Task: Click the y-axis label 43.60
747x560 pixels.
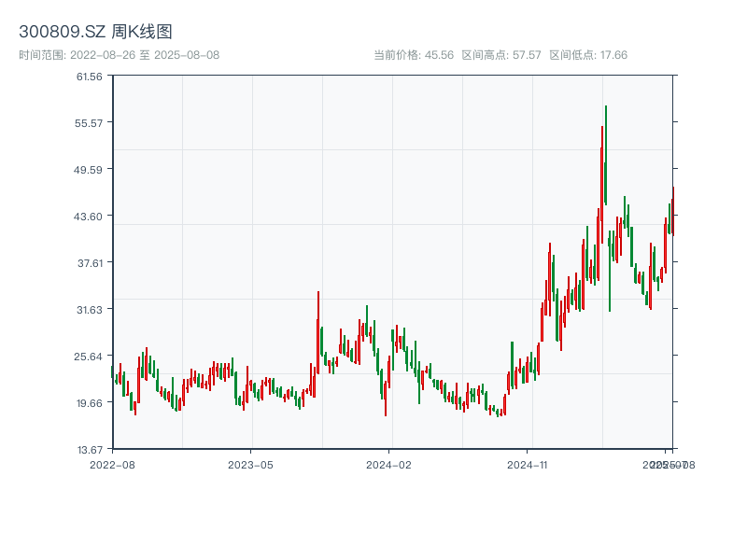Action: 88,217
